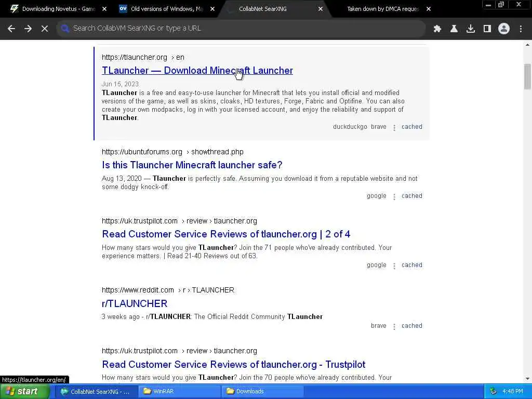
Task: Open the Downloads folder from taskbar
Action: (x=262, y=392)
